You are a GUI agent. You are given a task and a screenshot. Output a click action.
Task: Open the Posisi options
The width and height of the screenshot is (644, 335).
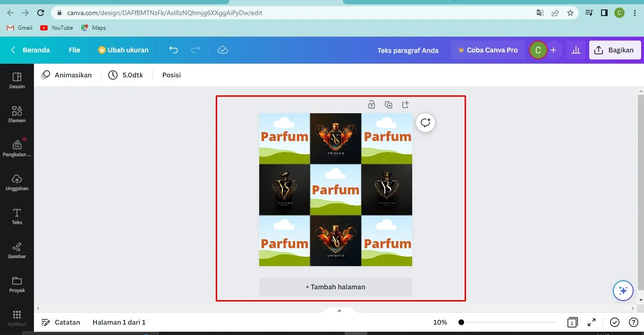coord(171,75)
